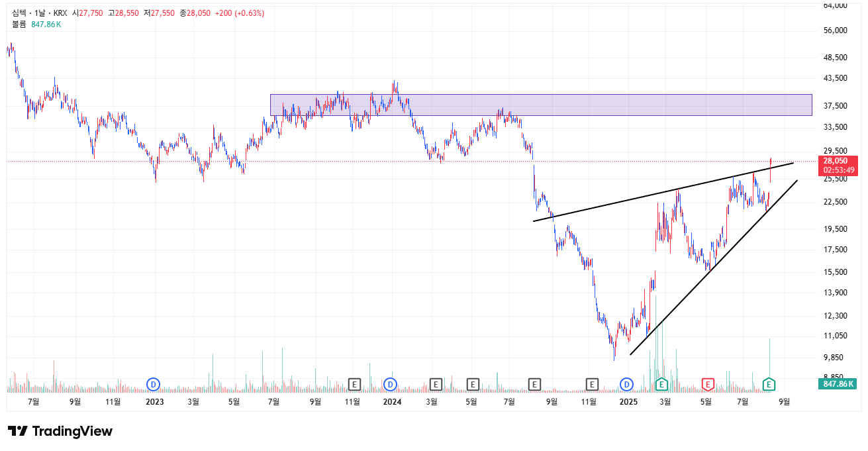The height and width of the screenshot is (451, 868).
Task: Click the 19,500 price axis label
Action: point(836,229)
